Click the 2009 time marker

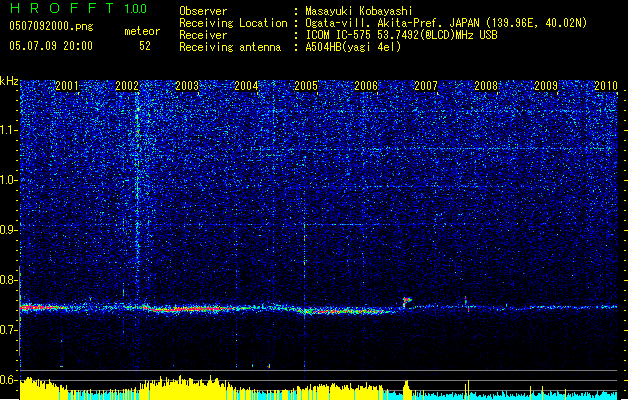click(x=546, y=85)
